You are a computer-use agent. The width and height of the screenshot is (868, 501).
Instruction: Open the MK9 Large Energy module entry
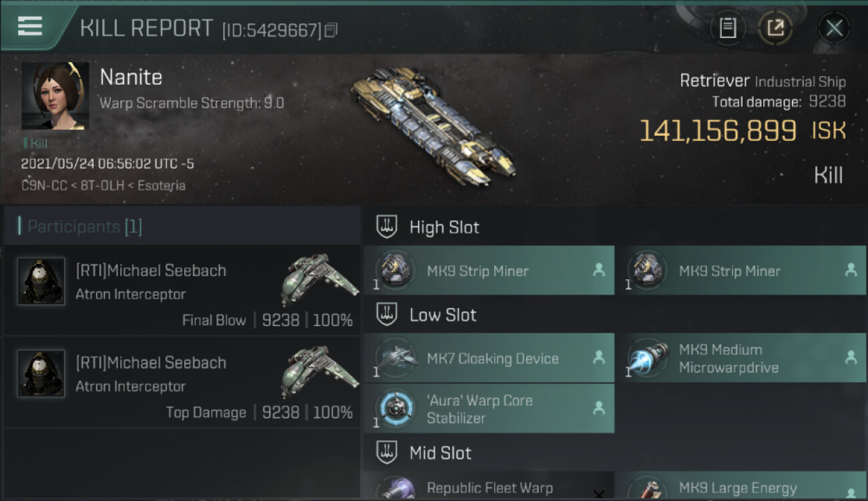(x=741, y=488)
